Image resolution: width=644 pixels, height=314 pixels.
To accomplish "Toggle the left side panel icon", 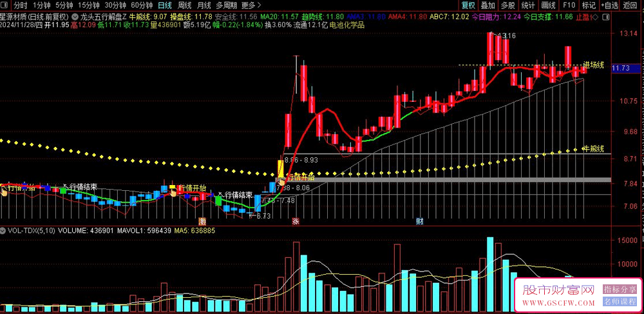I will coord(5,6).
